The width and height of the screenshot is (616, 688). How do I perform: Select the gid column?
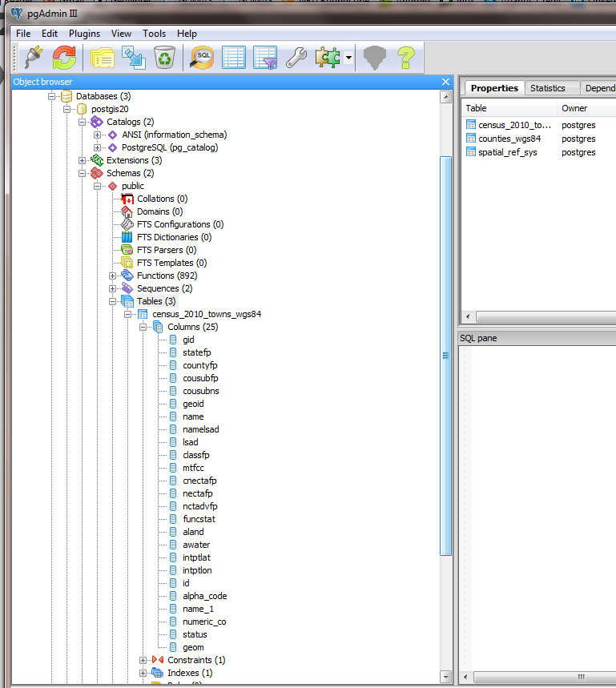pyautogui.click(x=188, y=340)
